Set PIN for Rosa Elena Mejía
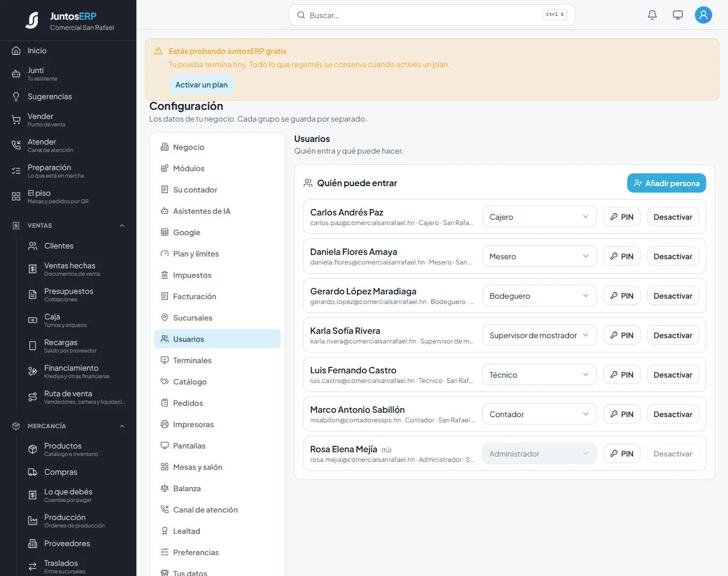The height and width of the screenshot is (576, 728). coord(622,454)
